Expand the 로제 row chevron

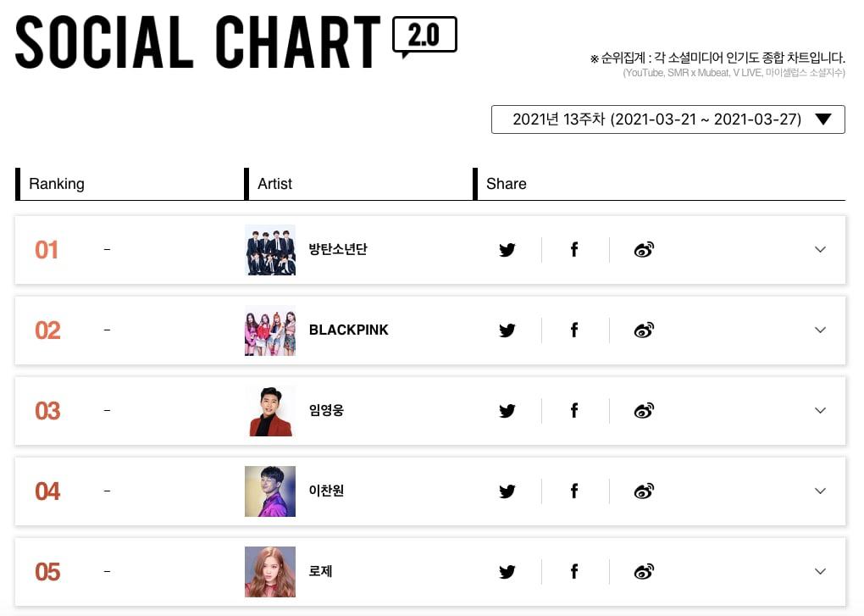(x=820, y=572)
